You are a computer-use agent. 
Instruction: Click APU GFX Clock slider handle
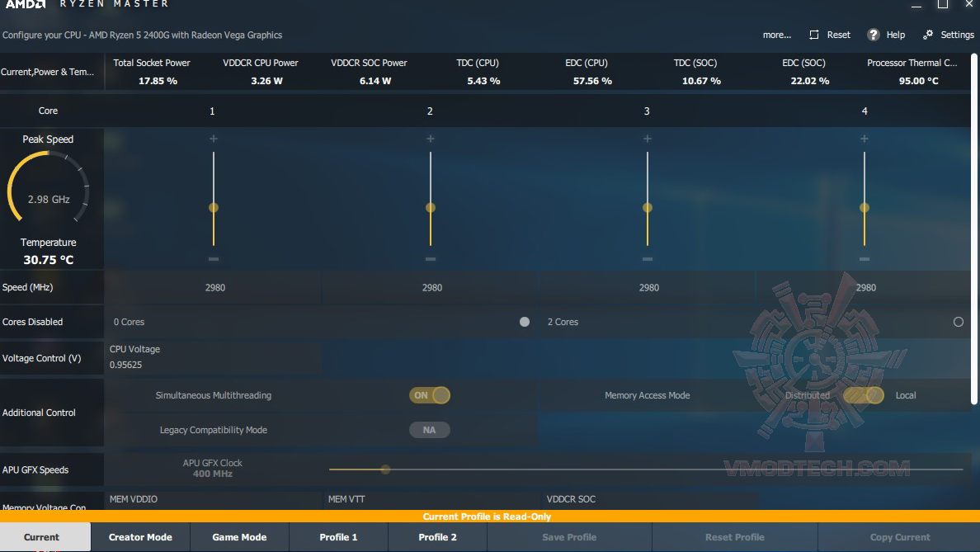tap(385, 469)
